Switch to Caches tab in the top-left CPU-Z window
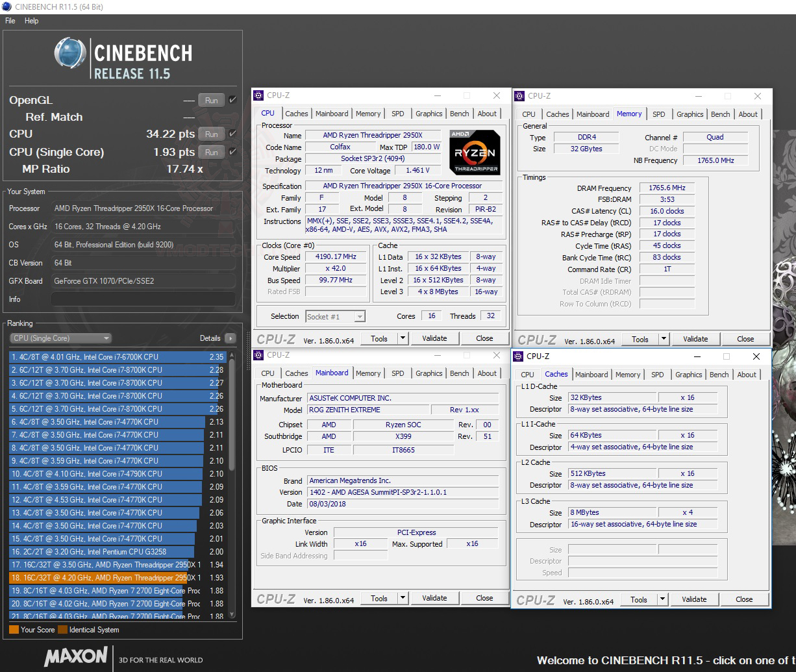Image resolution: width=796 pixels, height=672 pixels. (x=297, y=114)
